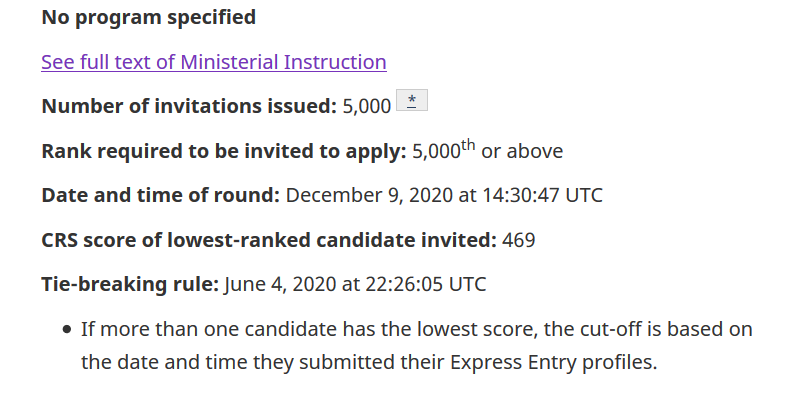
Task: Click the superscript "th" after 5,000
Action: point(468,146)
